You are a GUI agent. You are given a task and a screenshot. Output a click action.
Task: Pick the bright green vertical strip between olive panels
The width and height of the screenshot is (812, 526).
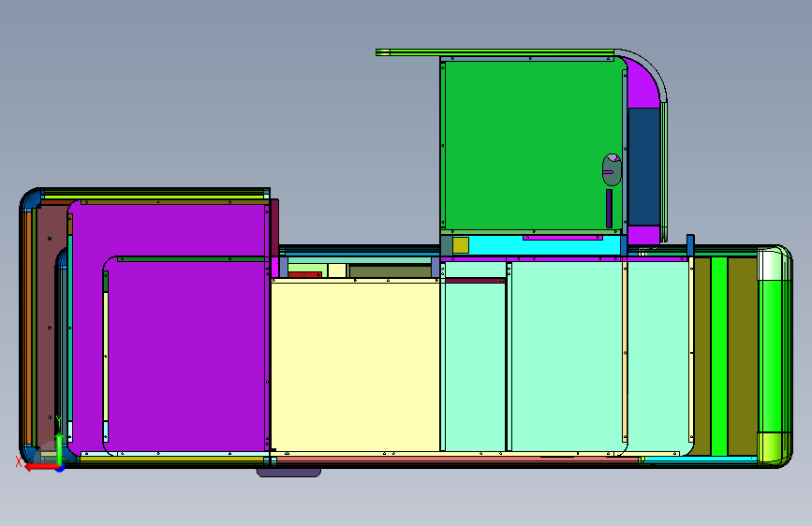(x=719, y=357)
